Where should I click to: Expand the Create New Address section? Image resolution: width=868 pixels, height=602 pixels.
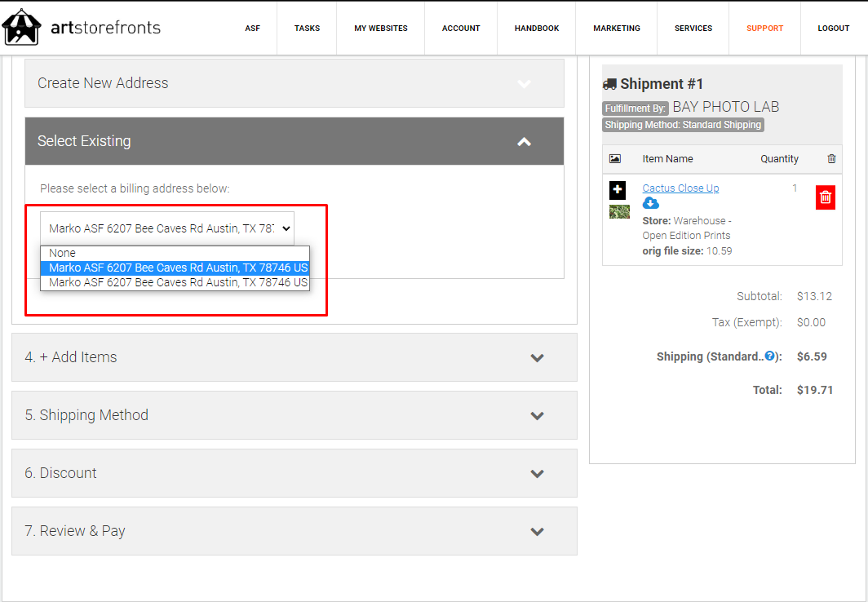[x=294, y=83]
